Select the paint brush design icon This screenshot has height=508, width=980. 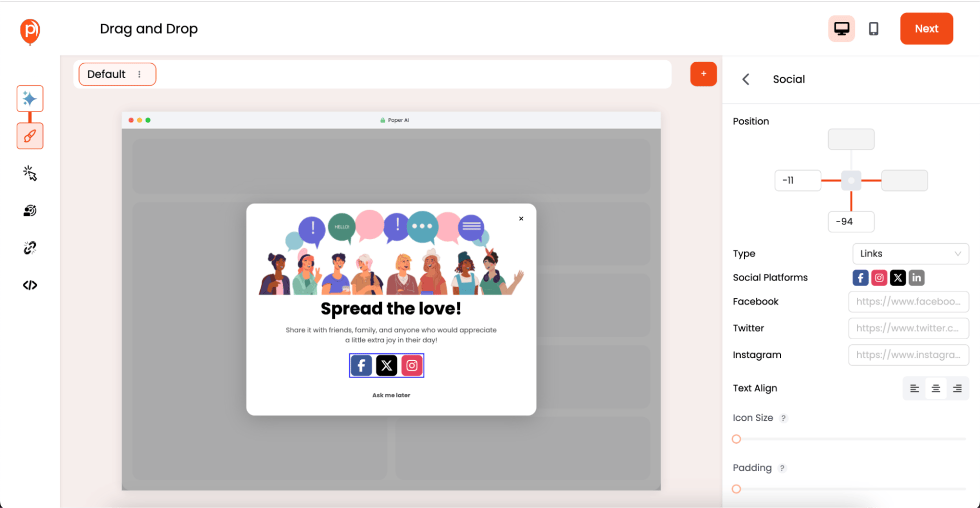[30, 136]
